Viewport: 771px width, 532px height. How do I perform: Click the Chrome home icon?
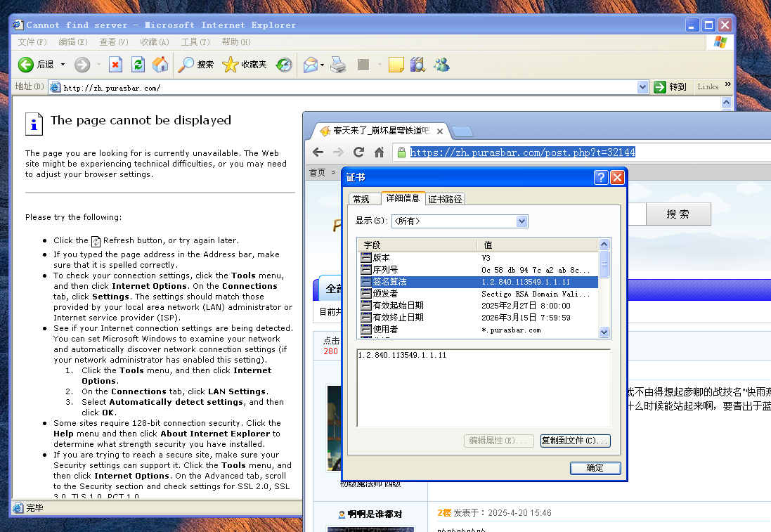click(x=379, y=153)
